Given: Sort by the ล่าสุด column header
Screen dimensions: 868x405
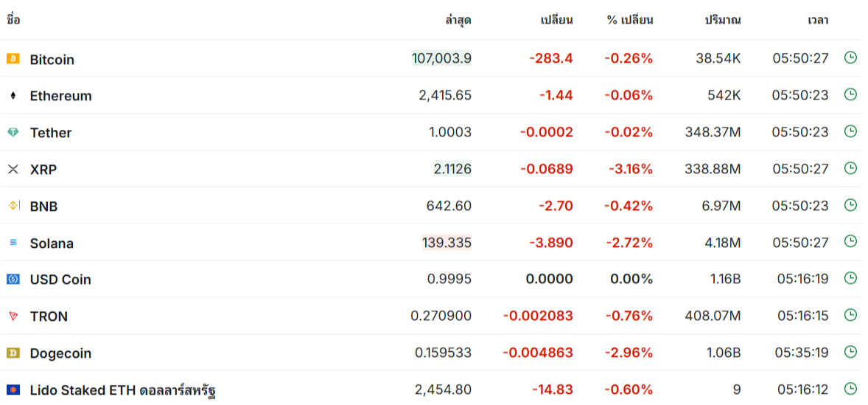Looking at the screenshot, I should 458,21.
